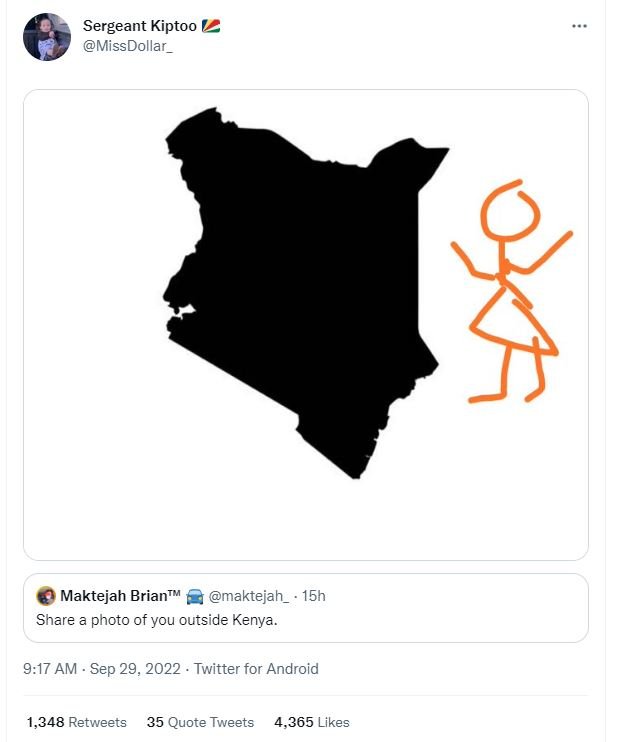
Task: Click the orange stick figure drawing
Action: pyautogui.click(x=510, y=300)
